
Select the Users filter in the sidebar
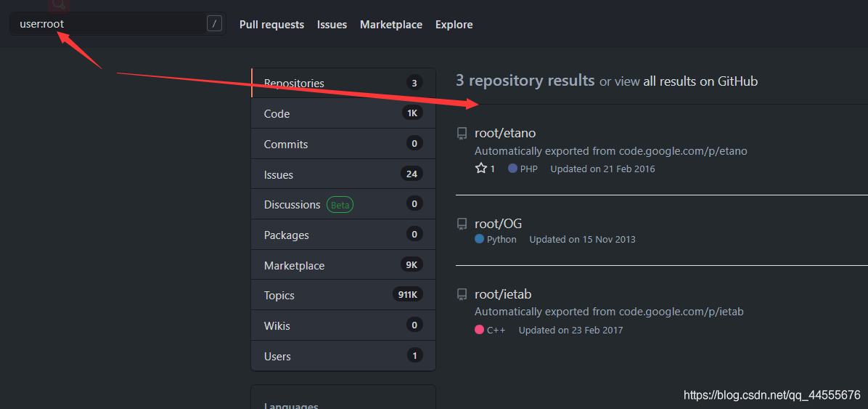tap(343, 356)
